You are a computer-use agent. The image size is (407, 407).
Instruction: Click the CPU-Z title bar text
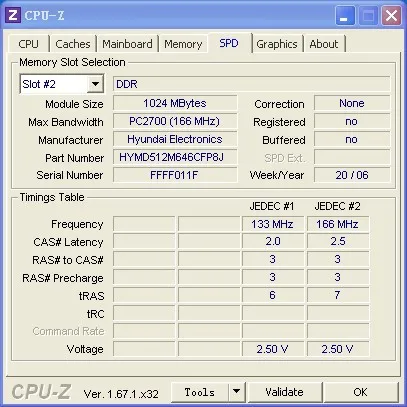[x=44, y=16]
